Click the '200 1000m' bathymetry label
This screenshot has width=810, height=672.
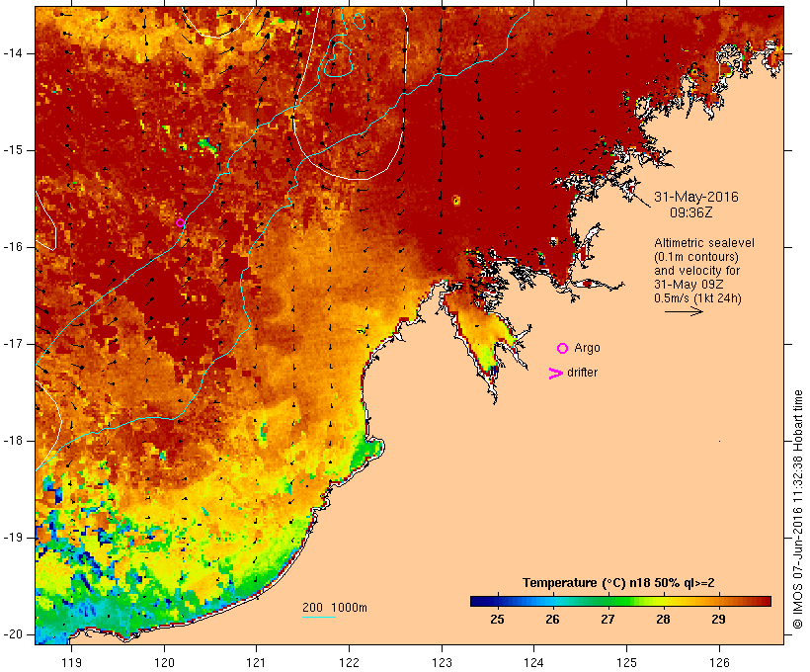click(335, 608)
